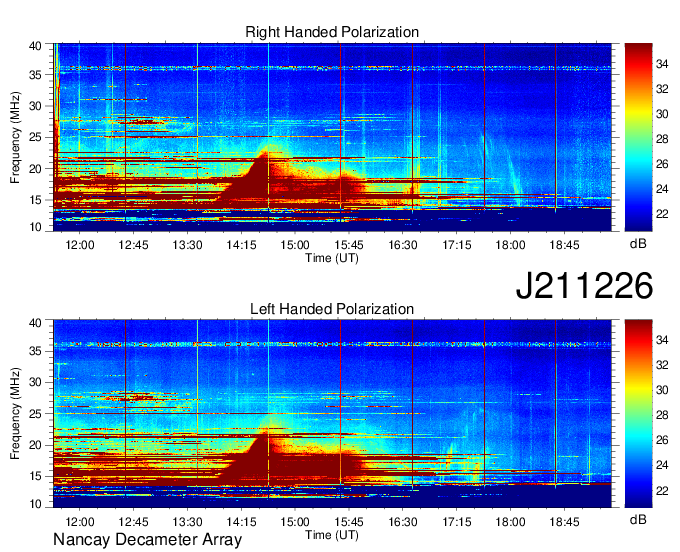This screenshot has height=552, width=680.
Task: Click the 25 MHz tick on Right Handed plot
Action: [x=36, y=137]
